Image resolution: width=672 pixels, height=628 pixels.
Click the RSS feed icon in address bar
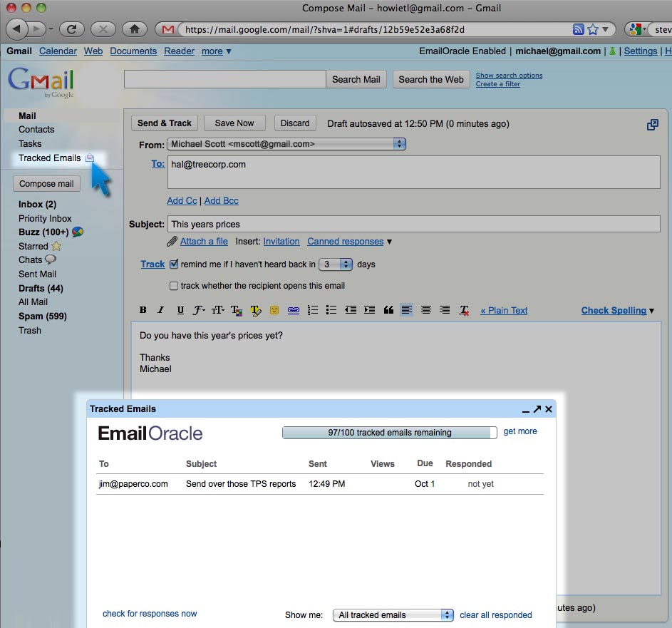578,29
